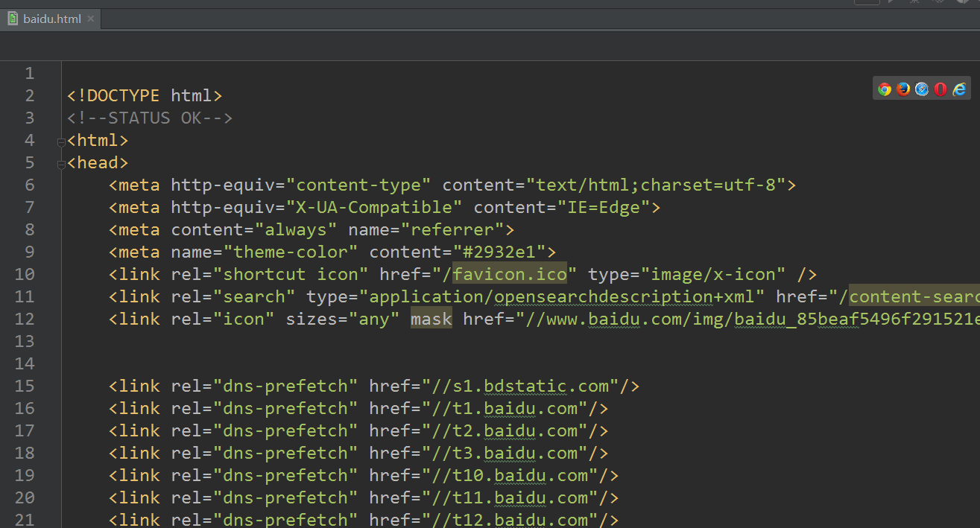
Task: Click line number 6 in the gutter
Action: click(x=29, y=185)
